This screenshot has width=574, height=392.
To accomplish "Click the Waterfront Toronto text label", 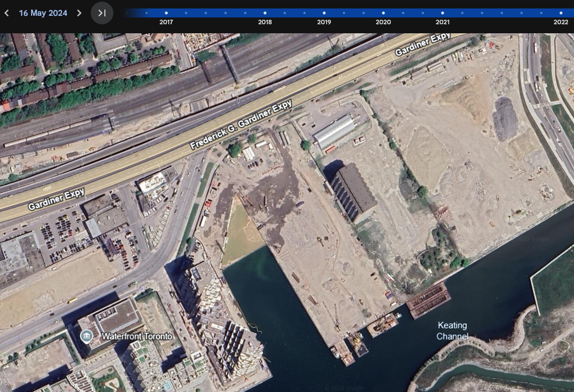I will (x=136, y=337).
